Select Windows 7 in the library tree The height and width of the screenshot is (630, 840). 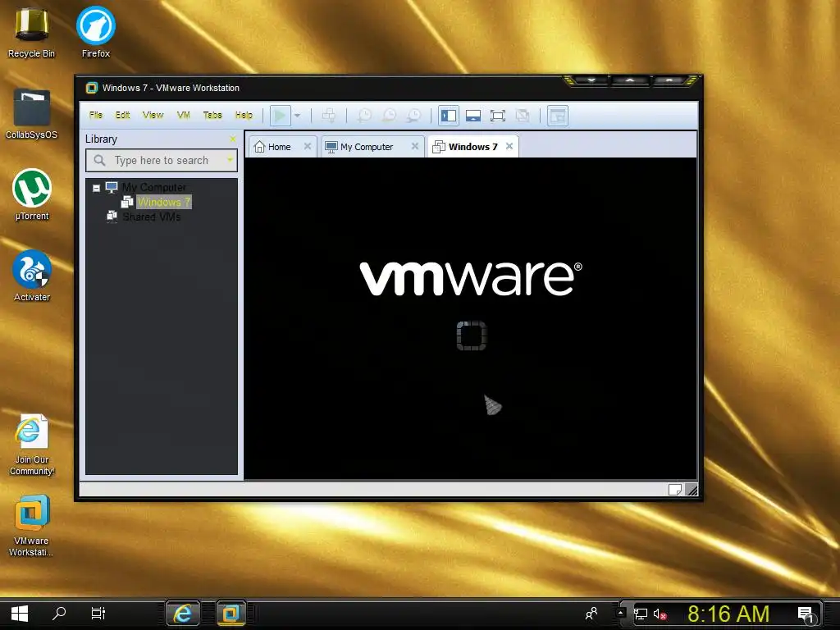tap(164, 202)
